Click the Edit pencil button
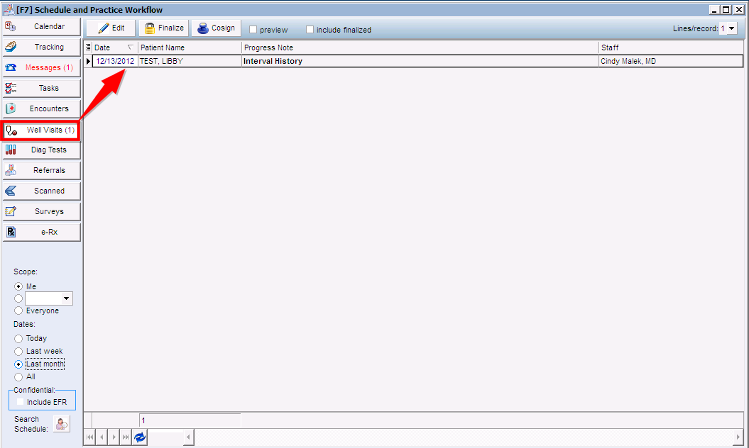The height and width of the screenshot is (448, 749). (111, 28)
